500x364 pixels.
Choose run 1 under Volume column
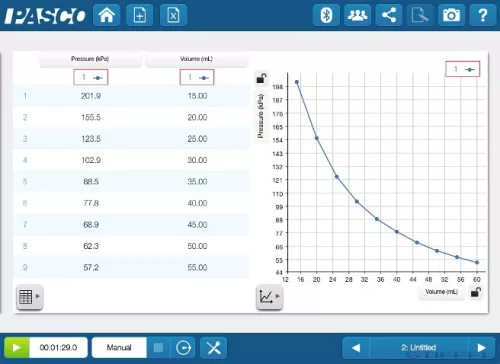197,77
